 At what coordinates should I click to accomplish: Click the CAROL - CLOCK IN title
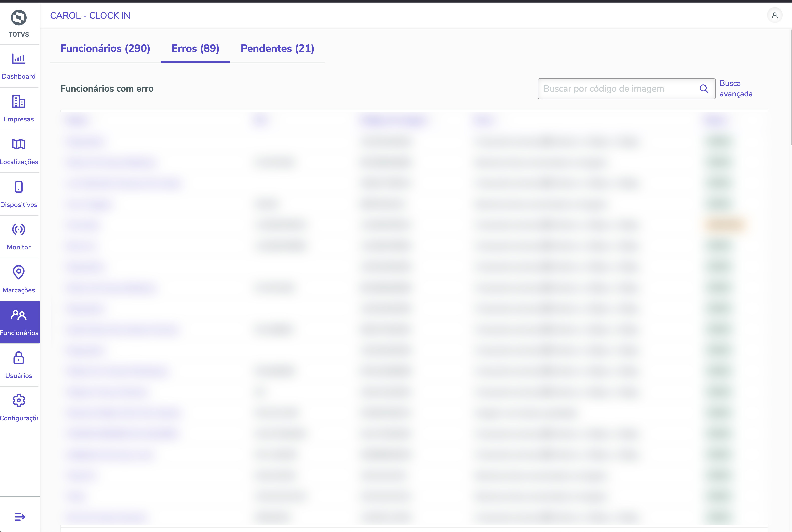tap(90, 16)
